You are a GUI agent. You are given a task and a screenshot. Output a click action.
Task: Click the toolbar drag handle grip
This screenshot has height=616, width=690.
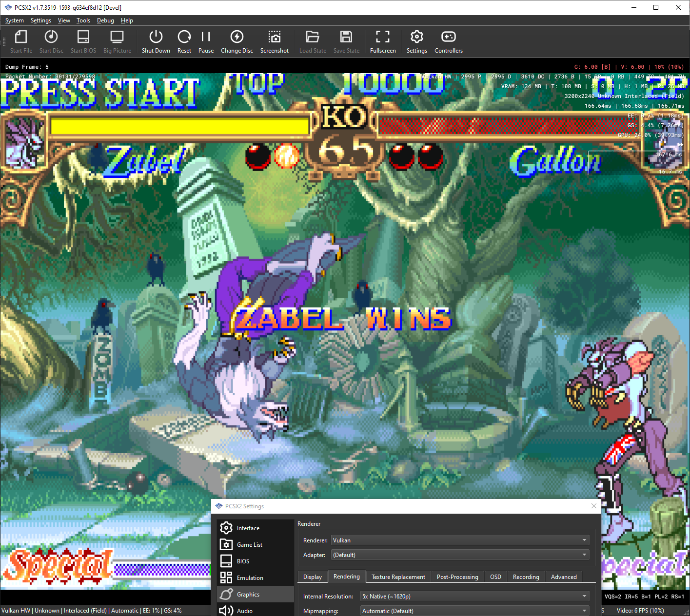(x=4, y=42)
